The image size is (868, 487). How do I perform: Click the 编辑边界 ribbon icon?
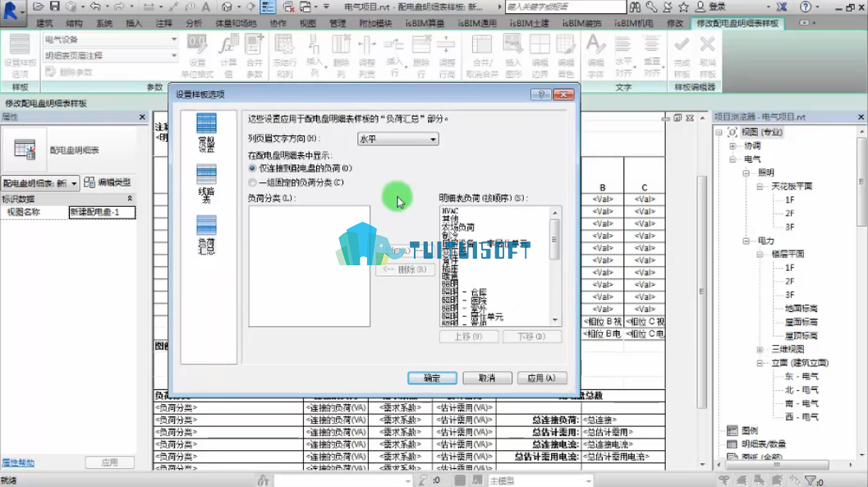540,55
